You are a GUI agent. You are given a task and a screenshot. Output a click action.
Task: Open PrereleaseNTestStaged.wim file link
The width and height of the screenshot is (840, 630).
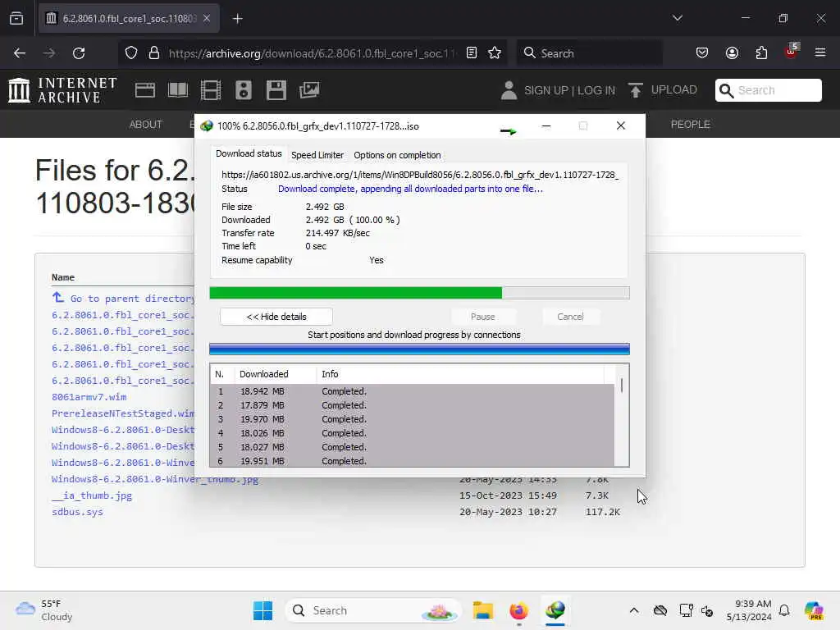(123, 413)
